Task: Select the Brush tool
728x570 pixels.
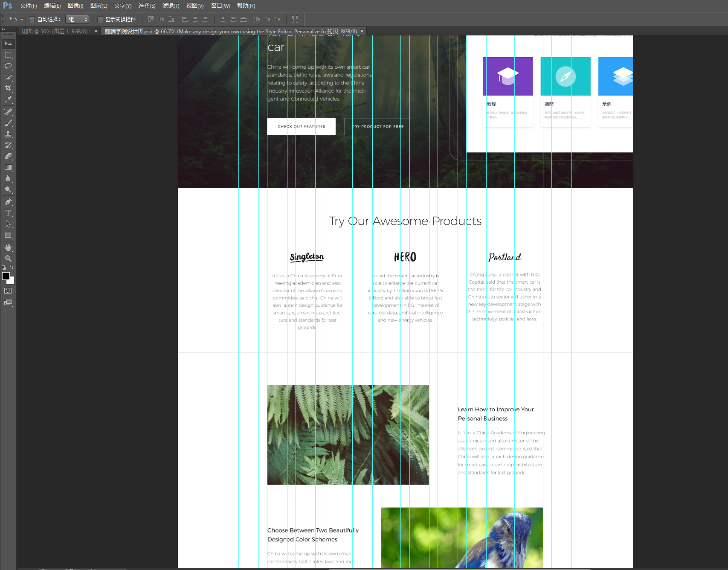Action: (8, 123)
